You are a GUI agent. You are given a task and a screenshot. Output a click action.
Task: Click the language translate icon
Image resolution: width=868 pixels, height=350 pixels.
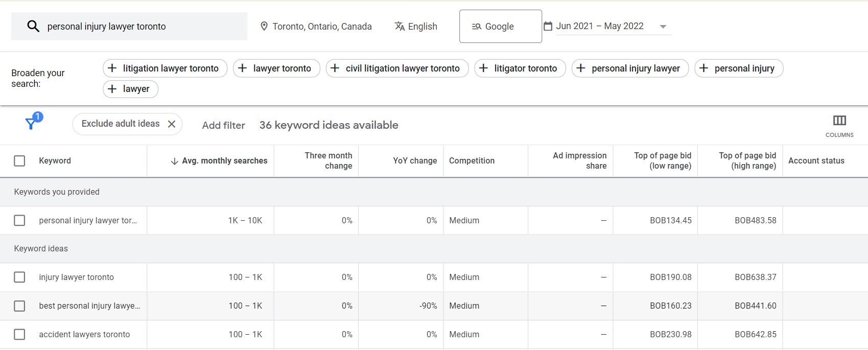coord(400,27)
